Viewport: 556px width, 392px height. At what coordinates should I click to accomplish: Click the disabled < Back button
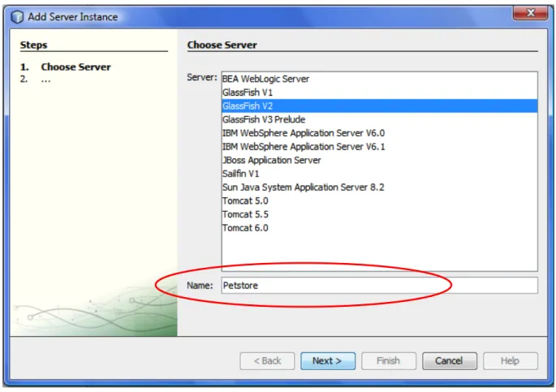tap(267, 361)
